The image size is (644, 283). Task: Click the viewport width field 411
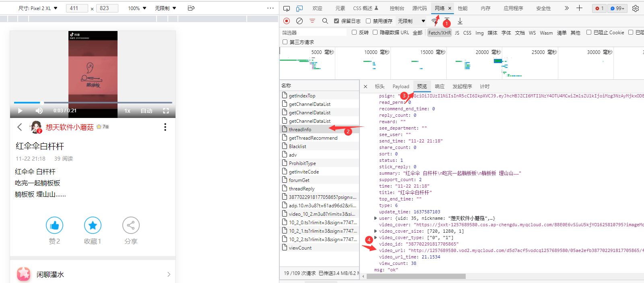tap(77, 8)
